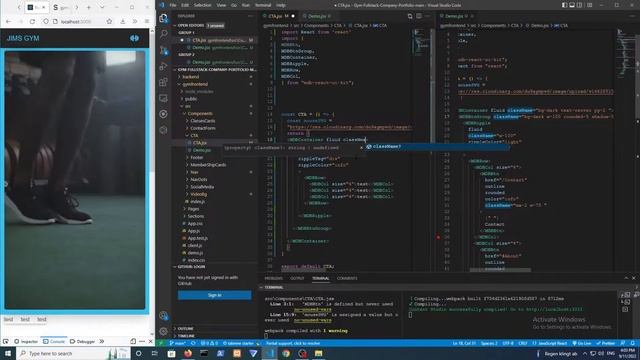This screenshot has width=640, height=360.
Task: Maximize terminal panel with up chevron
Action: pos(626,278)
